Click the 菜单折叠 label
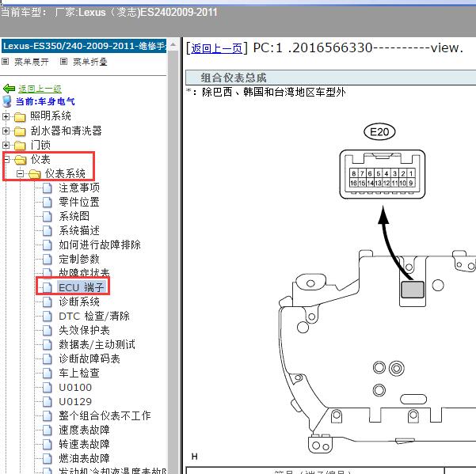The width and height of the screenshot is (476, 474). click(x=90, y=62)
